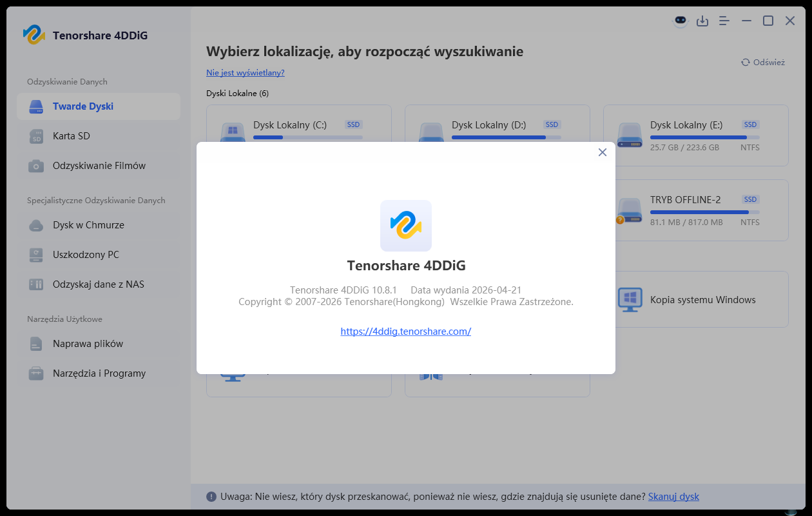Click the Skanuj dysk link
This screenshot has height=516, width=812.
point(673,497)
